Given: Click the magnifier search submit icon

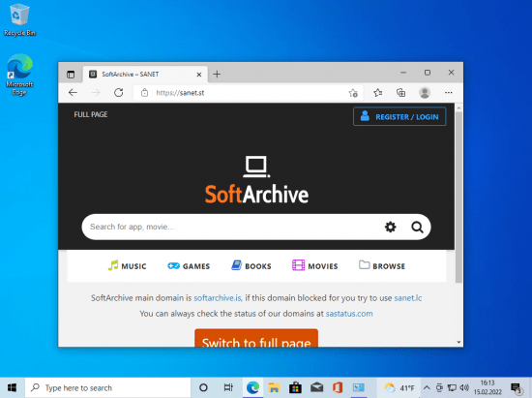Looking at the screenshot, I should point(417,227).
